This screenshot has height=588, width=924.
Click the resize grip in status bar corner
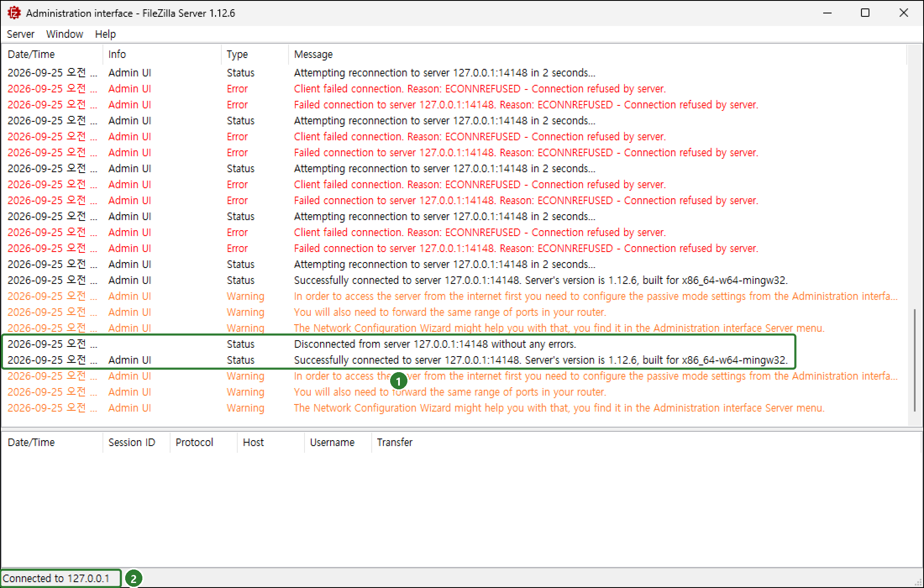[918, 583]
